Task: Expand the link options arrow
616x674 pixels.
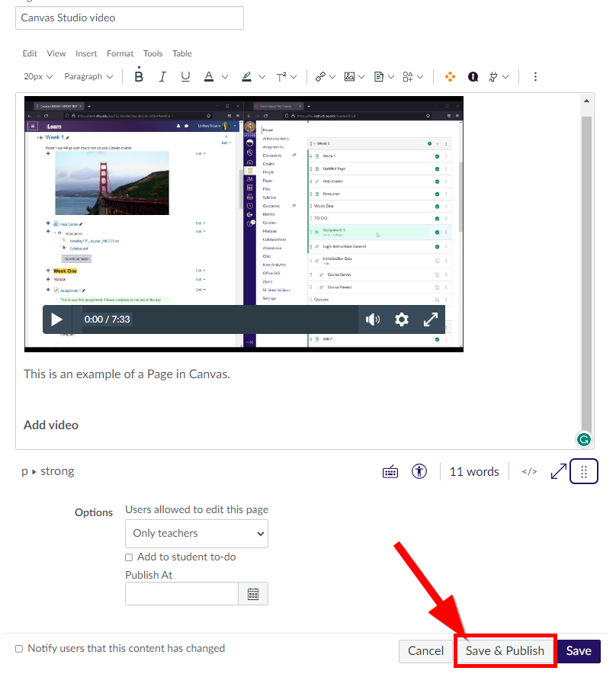Action: click(x=332, y=76)
